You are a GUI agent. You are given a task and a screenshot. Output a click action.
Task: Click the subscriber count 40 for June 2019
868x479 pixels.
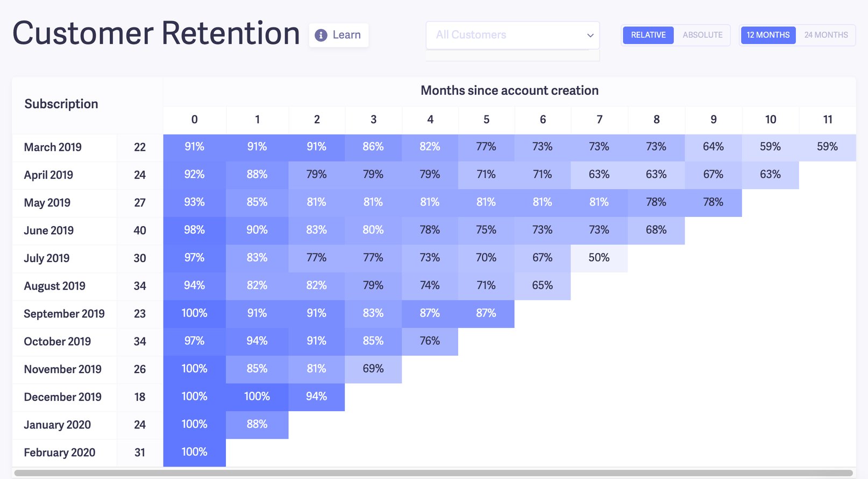139,230
